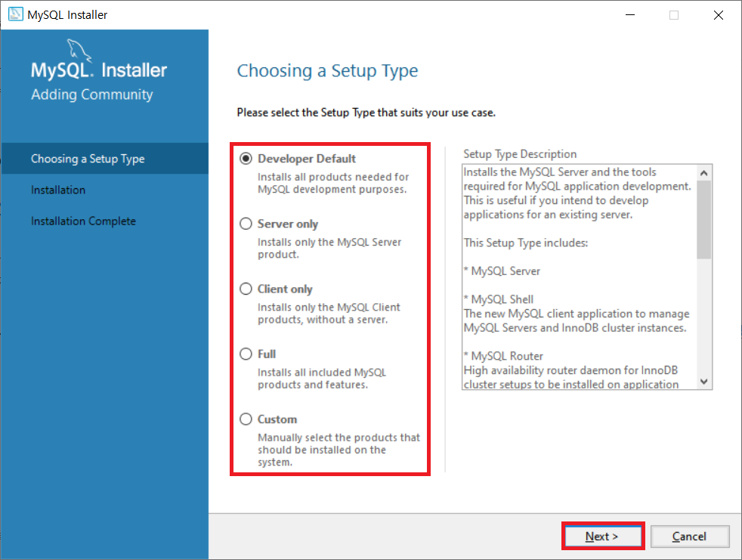
Task: Open the Choosing a Setup Type step
Action: pos(104,159)
